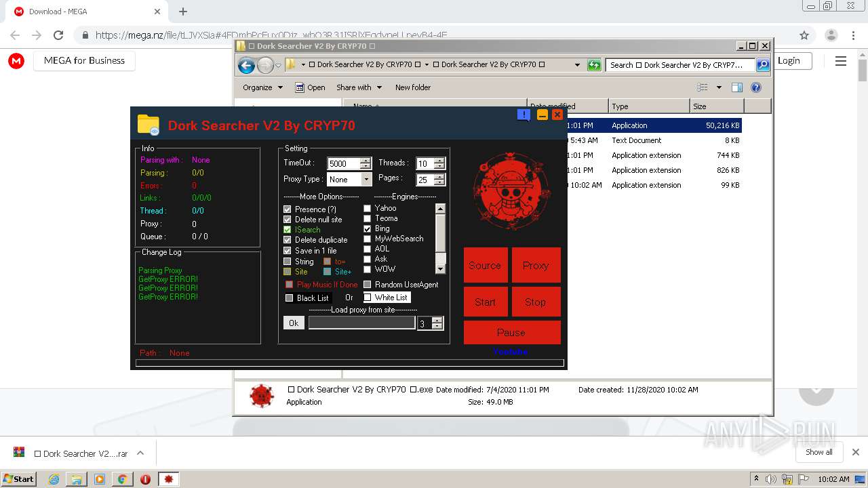
Task: Click the Dork Searcher folder logo icon
Action: (x=148, y=125)
